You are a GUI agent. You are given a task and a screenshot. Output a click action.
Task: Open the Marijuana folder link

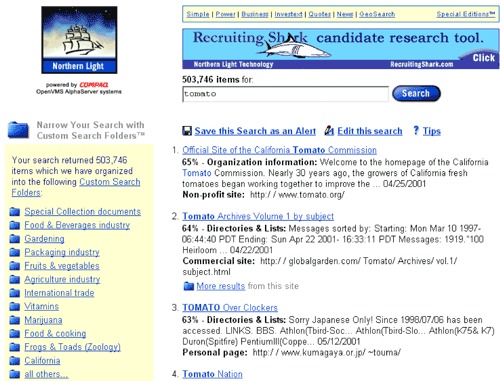[43, 320]
